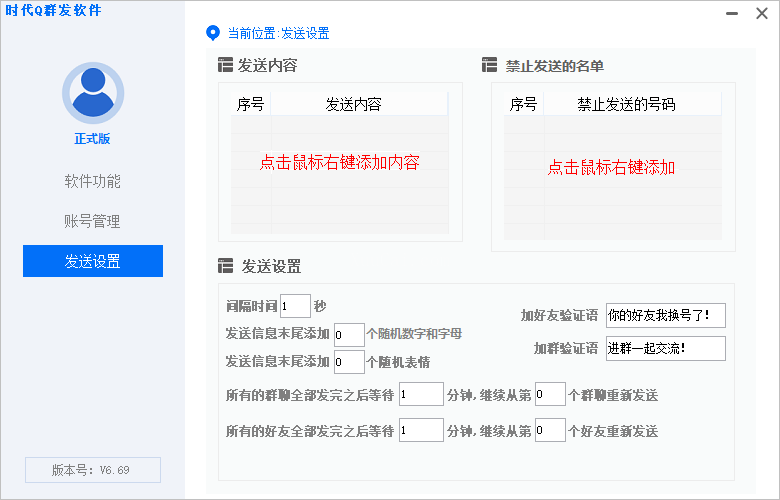Click the user avatar icon

[x=92, y=92]
